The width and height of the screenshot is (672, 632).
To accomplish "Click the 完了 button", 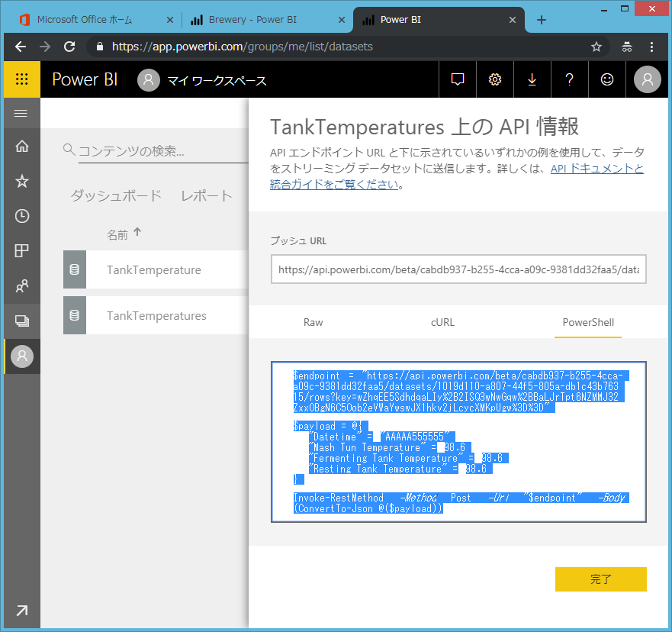I will coord(601,579).
